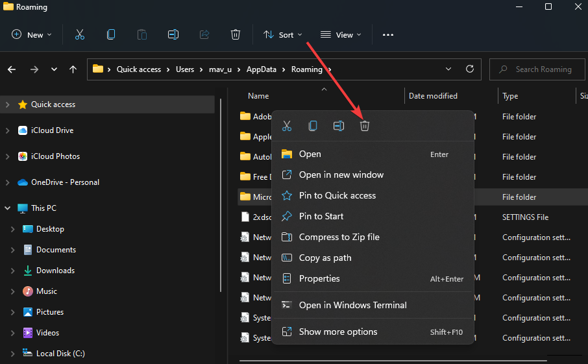Open the Sort dropdown

coord(282,35)
